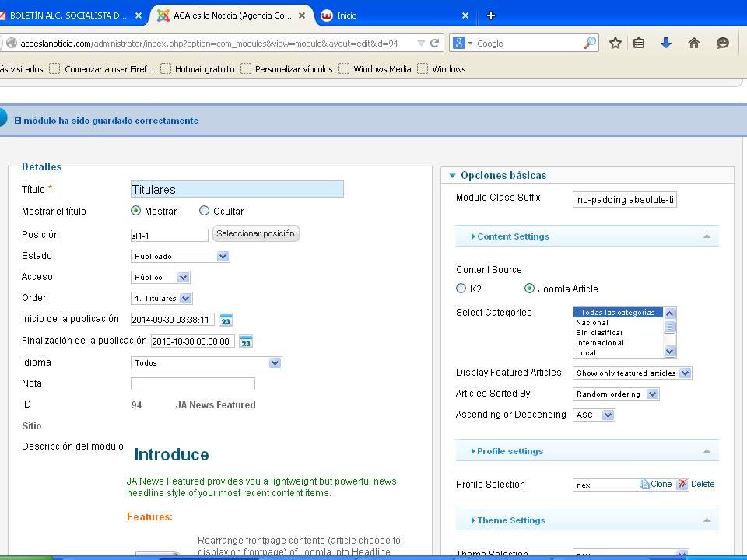
Task: Choose K2 as content source
Action: 461,288
